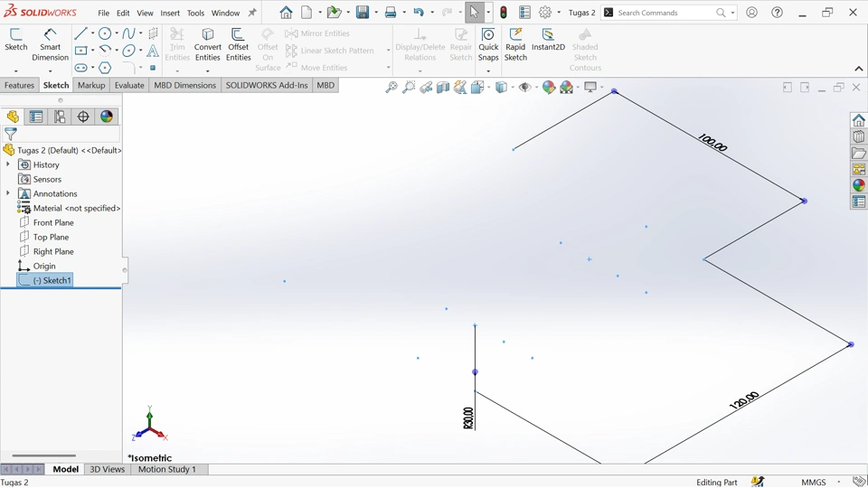868x488 pixels.
Task: Select the Polygon sketch tool
Action: [x=105, y=68]
